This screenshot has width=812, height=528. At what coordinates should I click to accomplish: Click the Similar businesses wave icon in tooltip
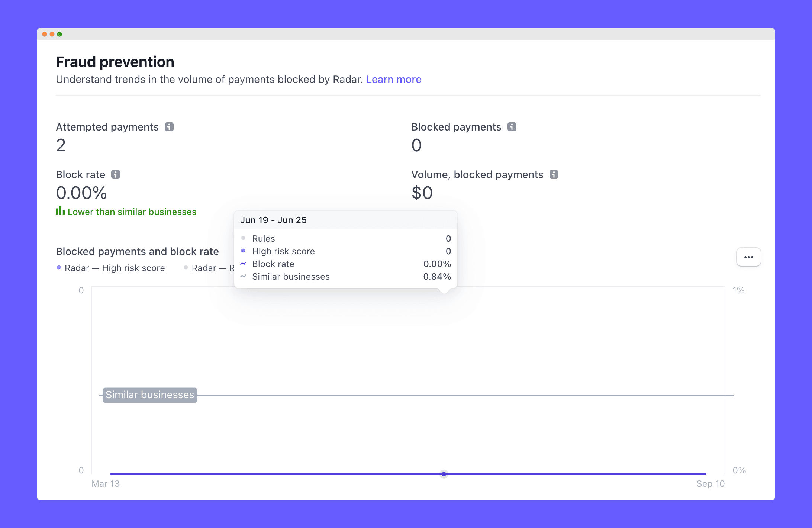tap(243, 276)
